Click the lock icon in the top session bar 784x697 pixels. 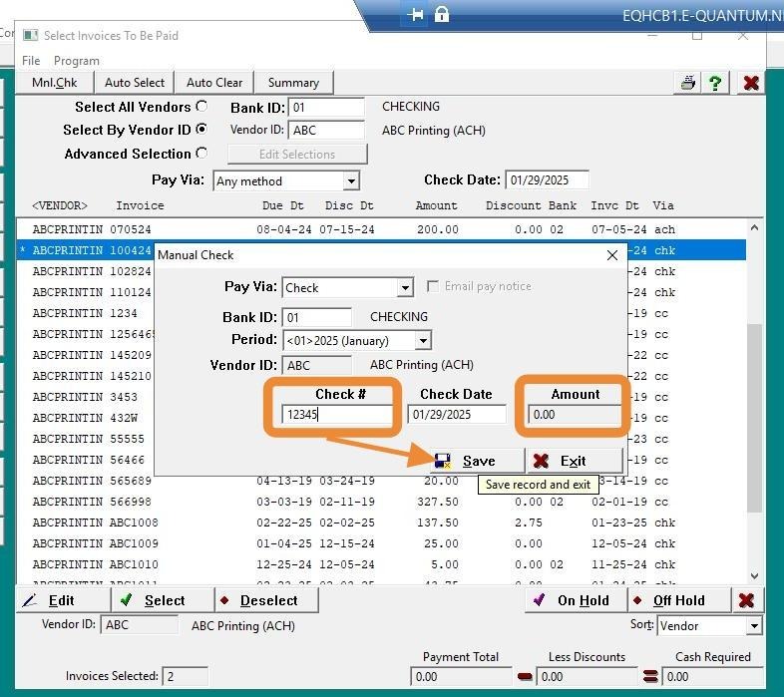(442, 15)
